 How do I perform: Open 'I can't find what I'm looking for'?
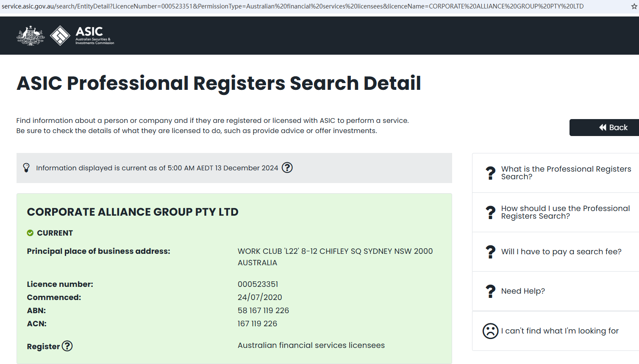pos(560,331)
